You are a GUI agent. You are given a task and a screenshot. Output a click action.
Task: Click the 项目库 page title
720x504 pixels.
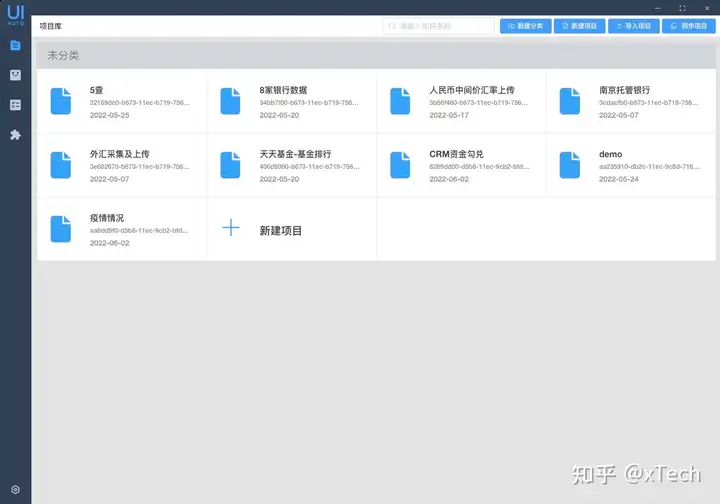51,26
